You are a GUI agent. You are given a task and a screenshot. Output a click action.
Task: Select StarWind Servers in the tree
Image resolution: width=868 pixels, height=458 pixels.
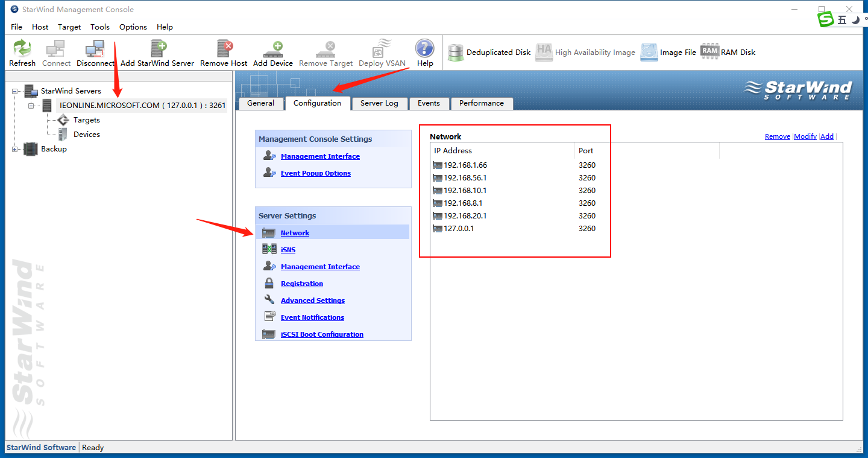click(x=71, y=91)
